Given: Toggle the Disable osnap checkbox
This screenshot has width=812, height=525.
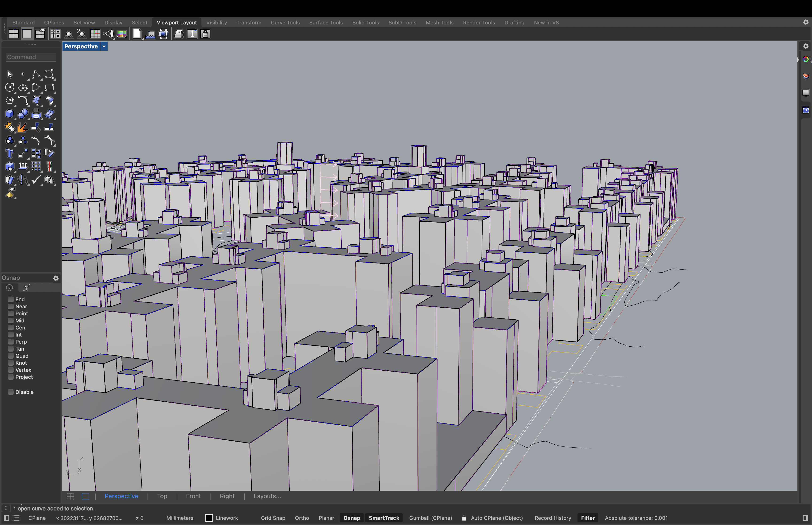Looking at the screenshot, I should [11, 392].
